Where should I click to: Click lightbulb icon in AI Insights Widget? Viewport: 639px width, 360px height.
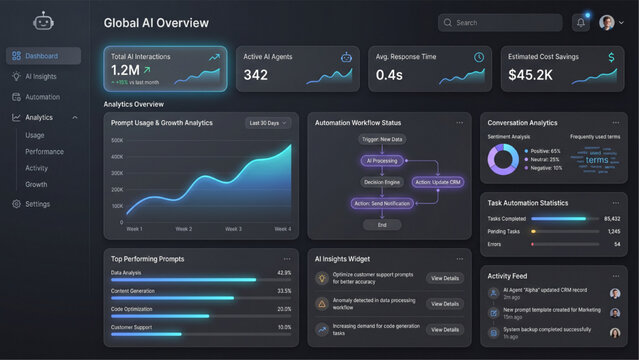(x=322, y=278)
